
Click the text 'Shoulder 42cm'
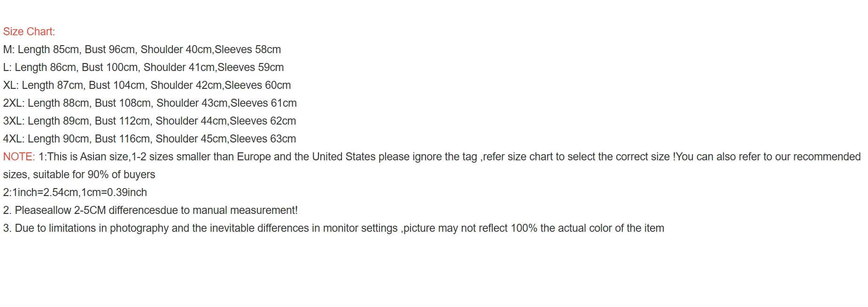tap(186, 85)
